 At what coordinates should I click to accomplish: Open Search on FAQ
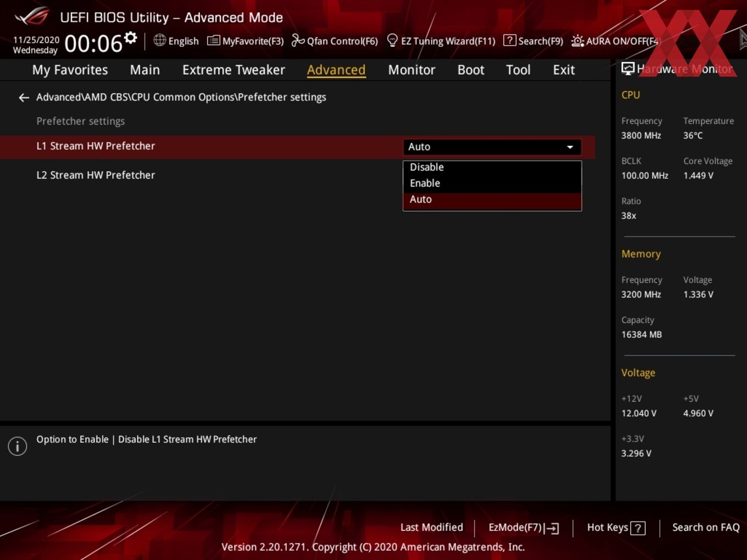pyautogui.click(x=706, y=527)
